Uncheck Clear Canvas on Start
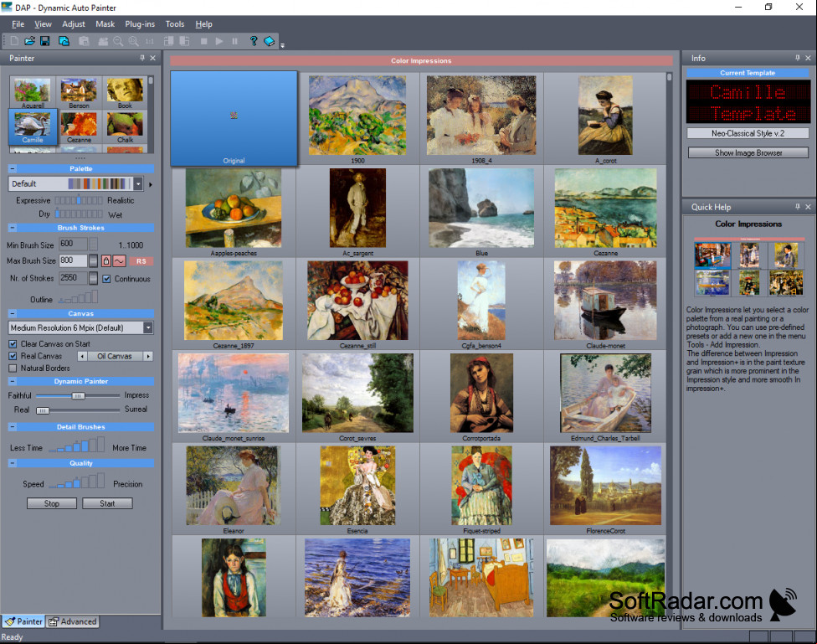Viewport: 817px width, 644px height. coord(13,344)
